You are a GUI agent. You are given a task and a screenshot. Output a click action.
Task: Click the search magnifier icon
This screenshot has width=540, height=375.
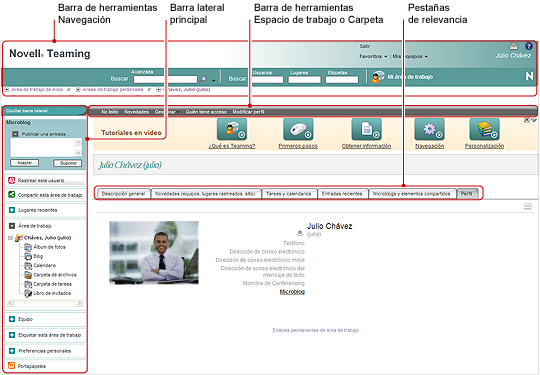click(x=203, y=79)
